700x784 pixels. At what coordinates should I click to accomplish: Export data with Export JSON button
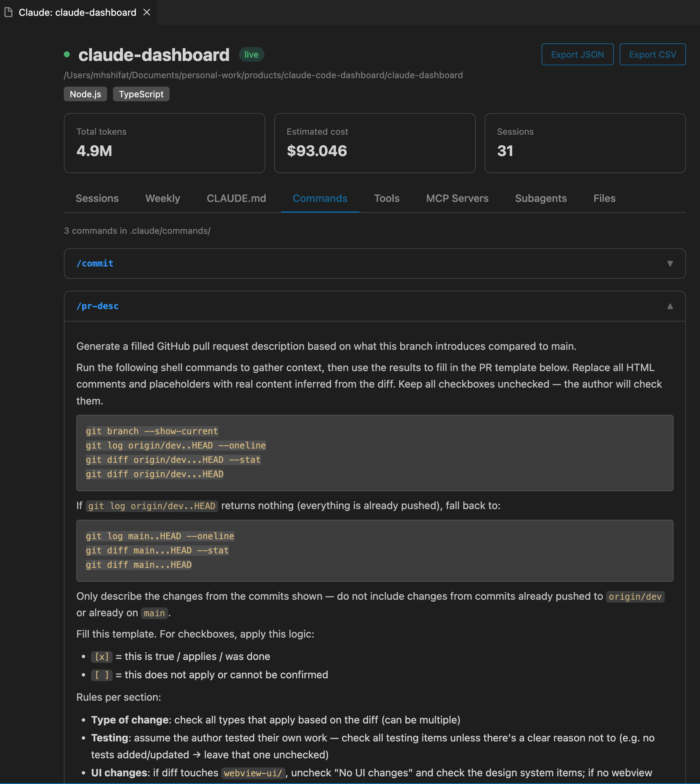tap(577, 55)
